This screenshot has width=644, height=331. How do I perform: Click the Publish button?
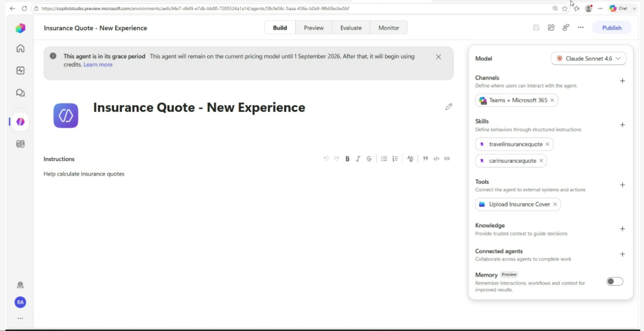[611, 28]
